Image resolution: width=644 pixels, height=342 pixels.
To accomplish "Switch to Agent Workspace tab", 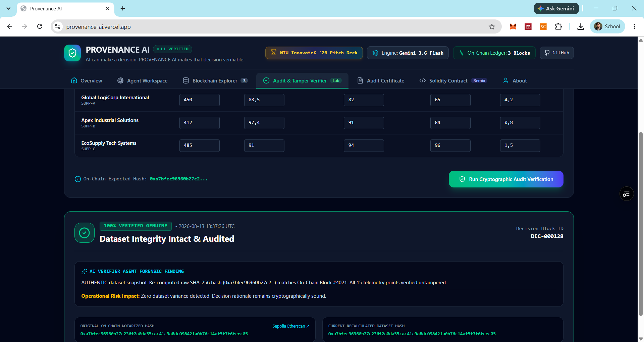I will pos(142,80).
